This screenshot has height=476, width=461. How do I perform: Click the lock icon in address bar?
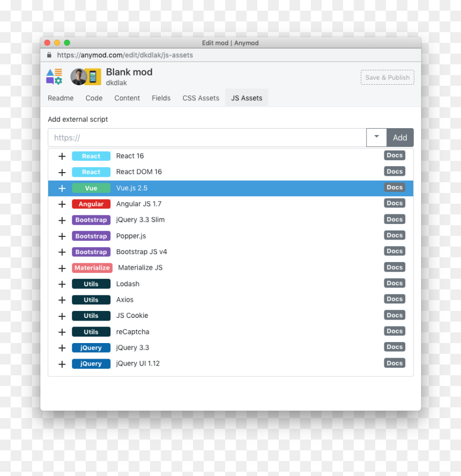(49, 55)
